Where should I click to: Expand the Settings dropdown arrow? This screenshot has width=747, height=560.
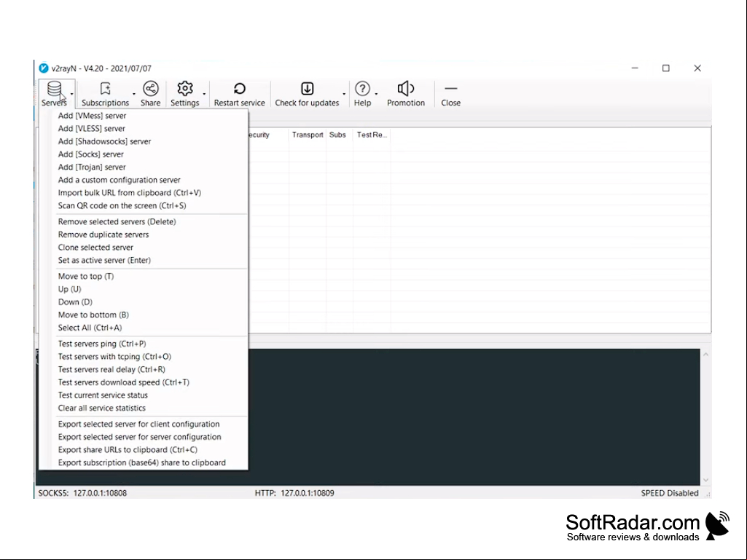[204, 94]
